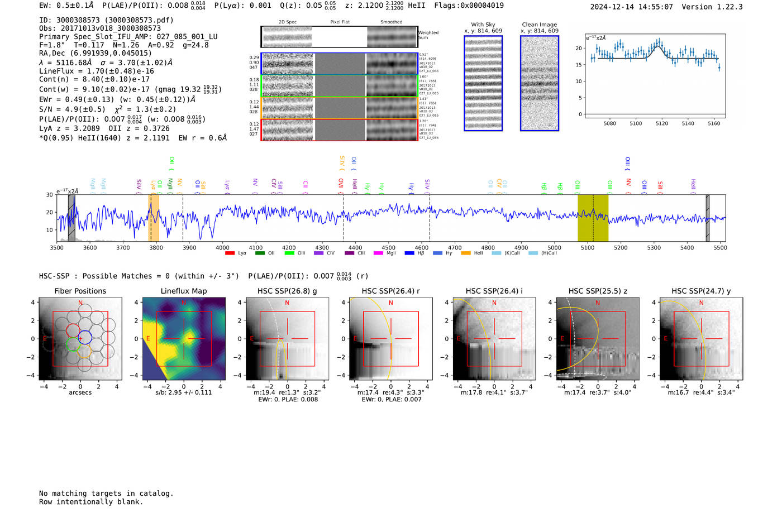Open the Clean Image cutout

540,83
